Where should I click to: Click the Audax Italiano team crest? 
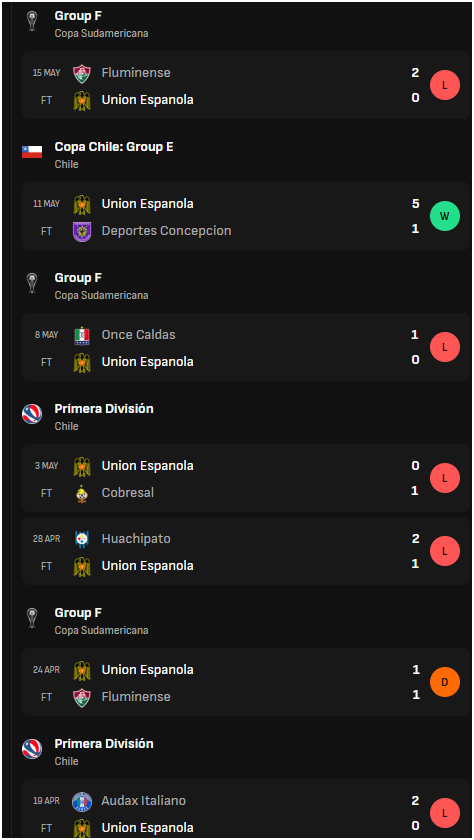(x=82, y=801)
